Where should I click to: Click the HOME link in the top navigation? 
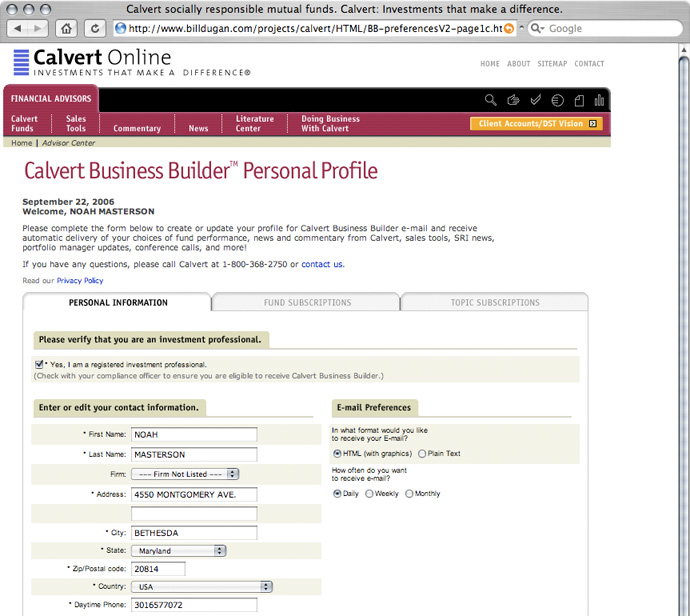pyautogui.click(x=490, y=64)
